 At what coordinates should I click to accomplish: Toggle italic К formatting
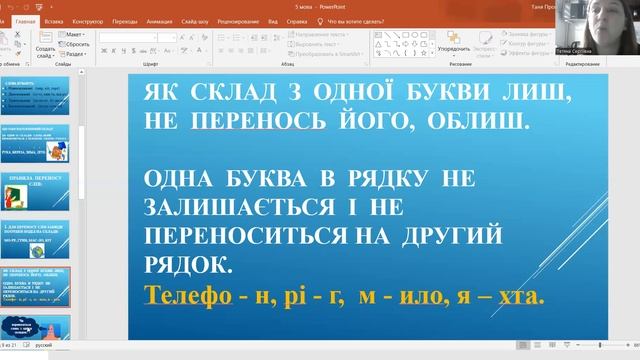click(x=114, y=51)
